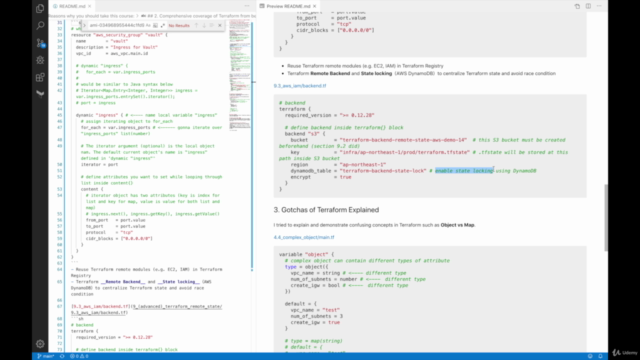Open the Explorer view in activity bar

pos(40,9)
